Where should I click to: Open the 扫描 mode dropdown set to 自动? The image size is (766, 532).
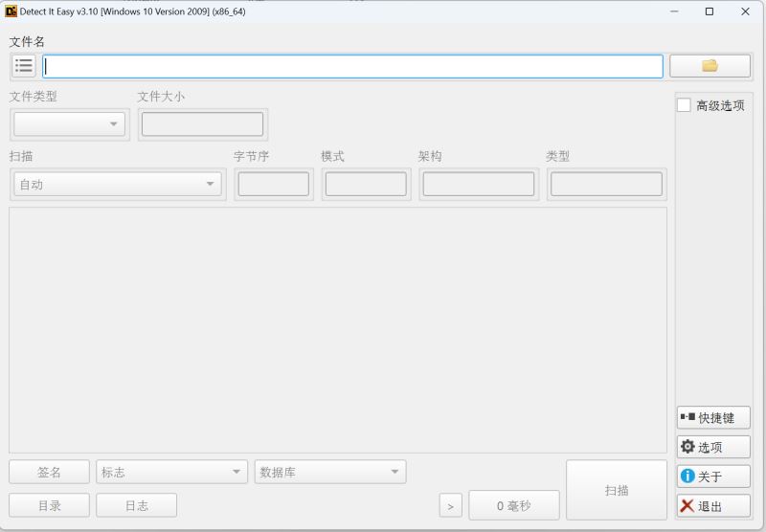pyautogui.click(x=117, y=185)
